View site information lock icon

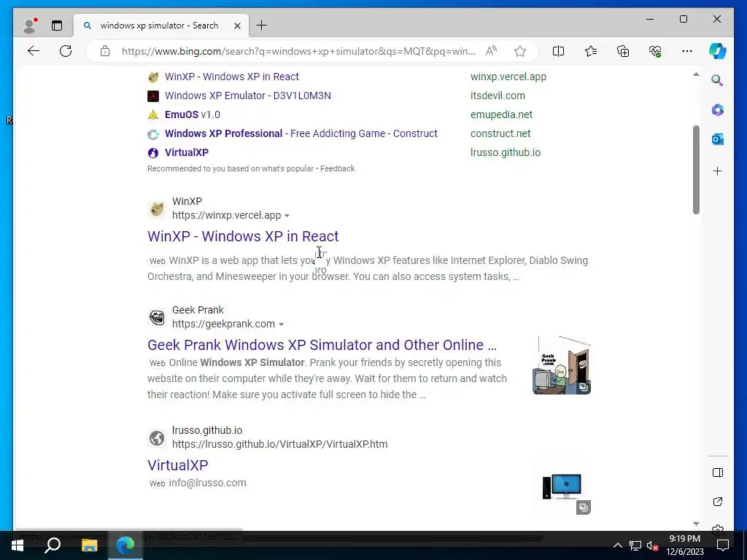[x=105, y=51]
